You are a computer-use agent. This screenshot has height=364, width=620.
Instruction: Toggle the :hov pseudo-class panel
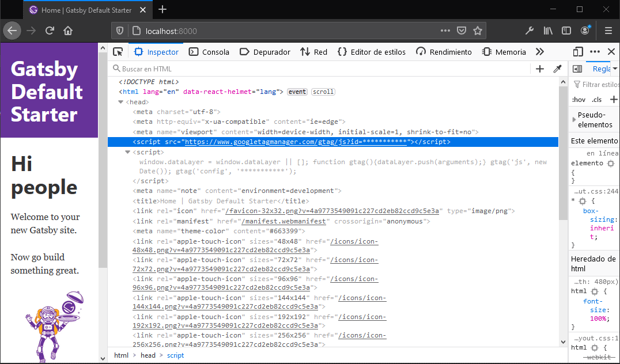pos(579,100)
